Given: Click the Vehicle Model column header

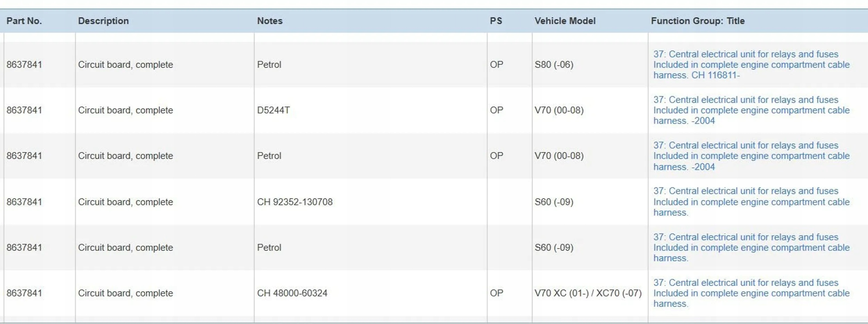Looking at the screenshot, I should 565,21.
